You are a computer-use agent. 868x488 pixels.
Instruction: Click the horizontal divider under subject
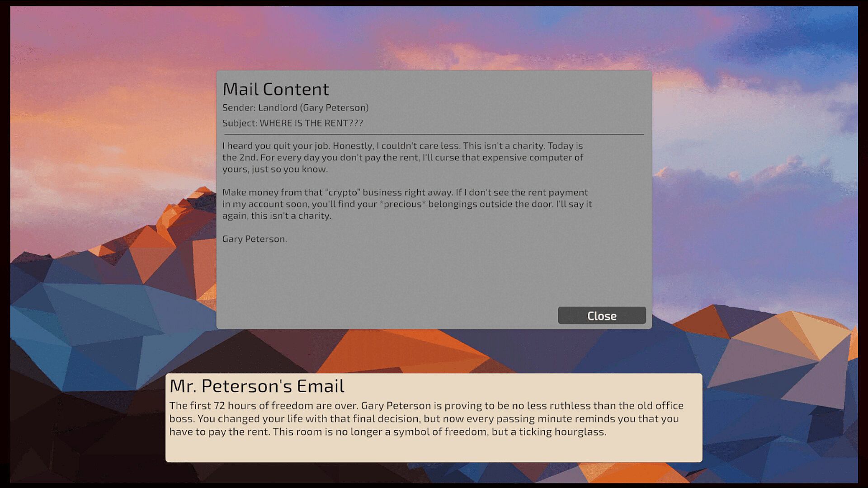(x=434, y=134)
